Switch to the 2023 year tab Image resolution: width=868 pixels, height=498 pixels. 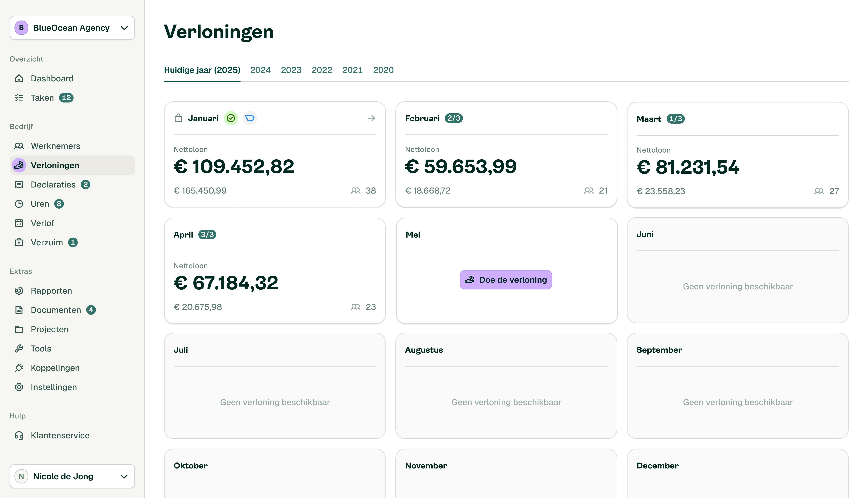pos(291,70)
